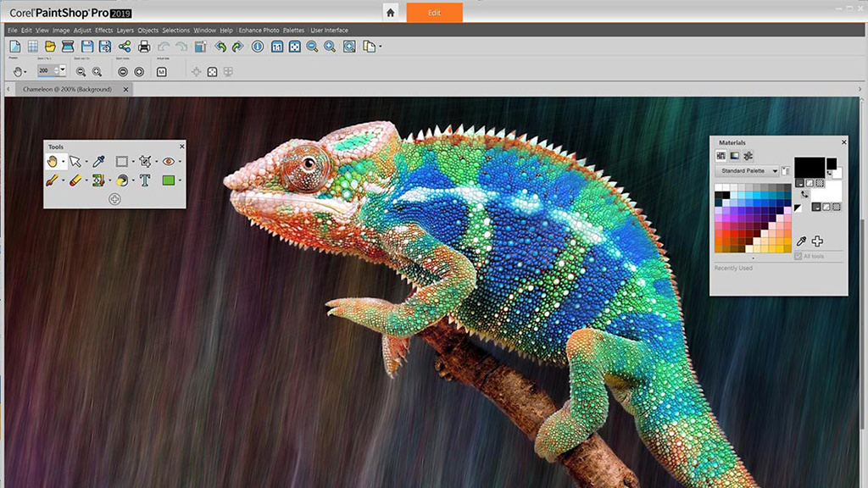Select the Red Eye tool

169,161
